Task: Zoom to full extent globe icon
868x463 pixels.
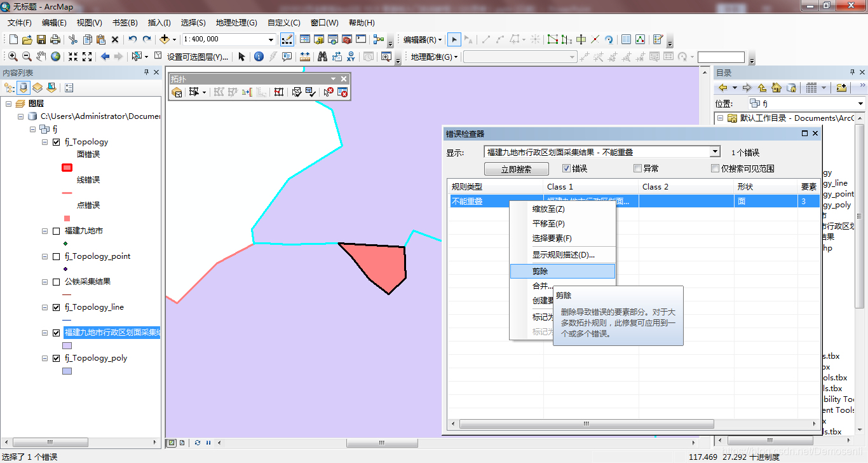Action: [x=56, y=57]
